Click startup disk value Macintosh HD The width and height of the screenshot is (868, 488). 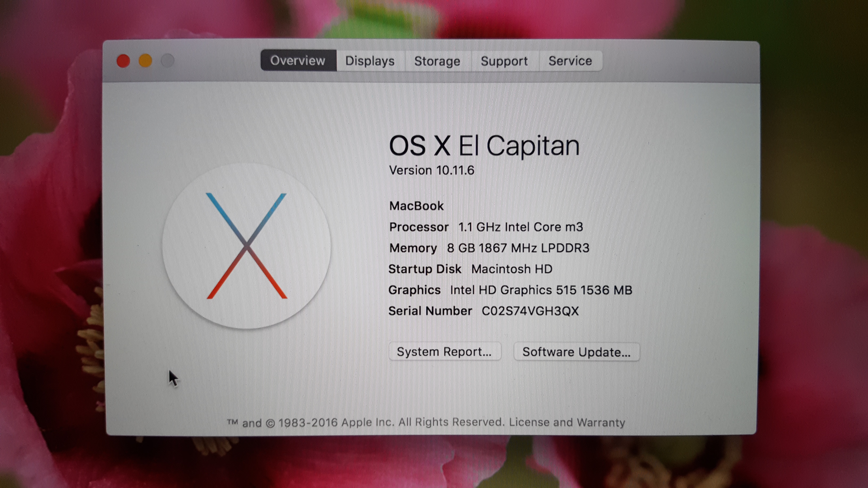[512, 269]
